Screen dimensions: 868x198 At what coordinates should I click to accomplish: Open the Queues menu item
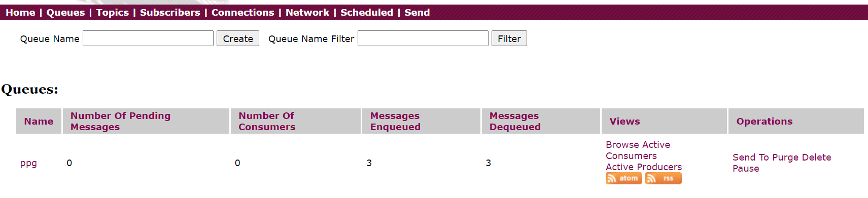tap(65, 12)
